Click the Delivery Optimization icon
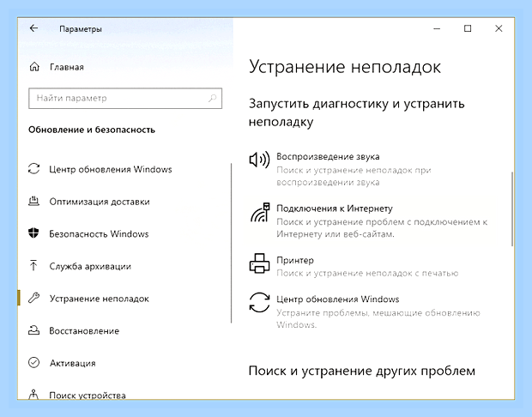 point(33,201)
